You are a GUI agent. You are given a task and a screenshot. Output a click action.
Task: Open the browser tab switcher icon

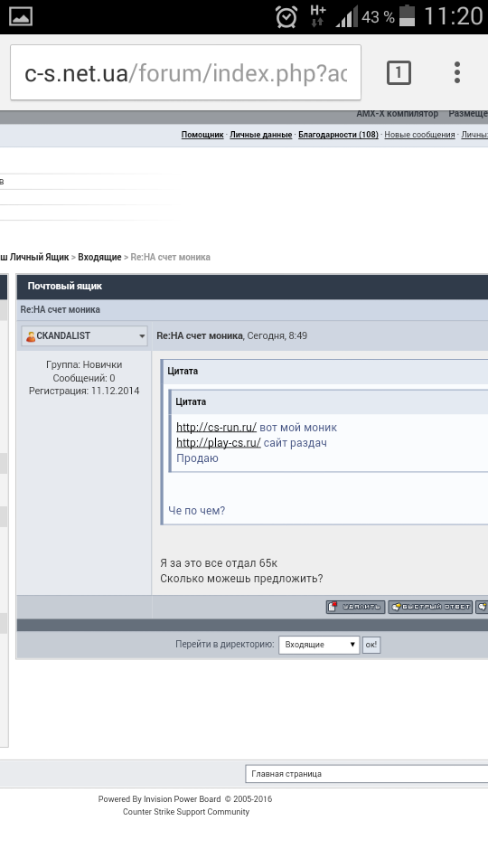point(399,72)
